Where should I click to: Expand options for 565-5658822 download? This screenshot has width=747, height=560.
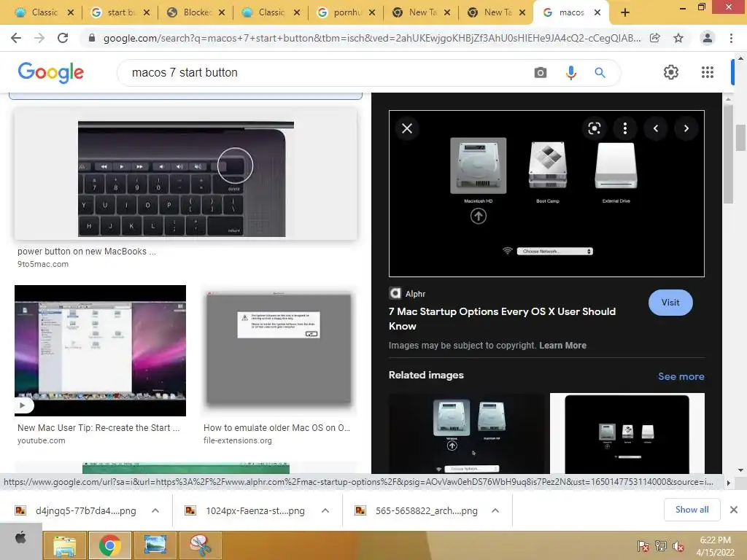(495, 510)
